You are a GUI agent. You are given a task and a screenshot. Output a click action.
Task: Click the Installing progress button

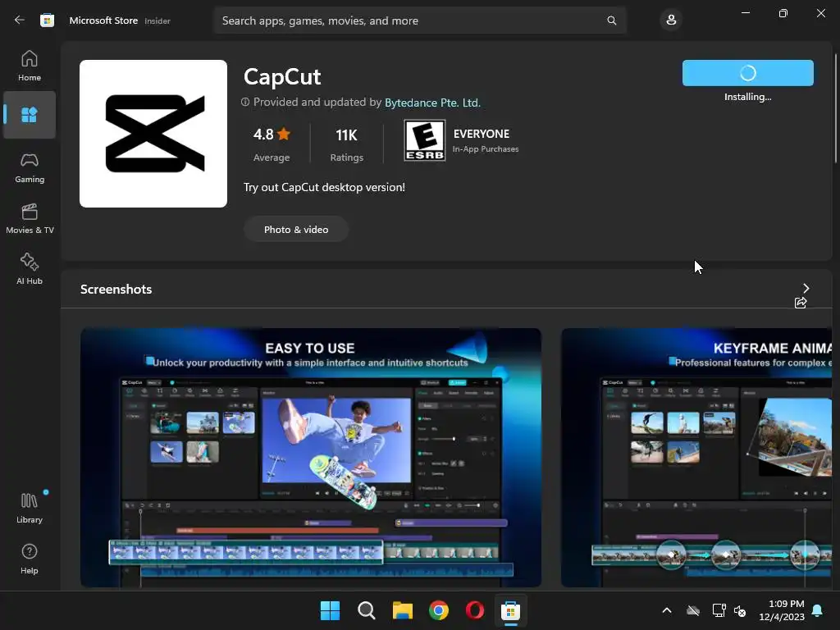748,73
